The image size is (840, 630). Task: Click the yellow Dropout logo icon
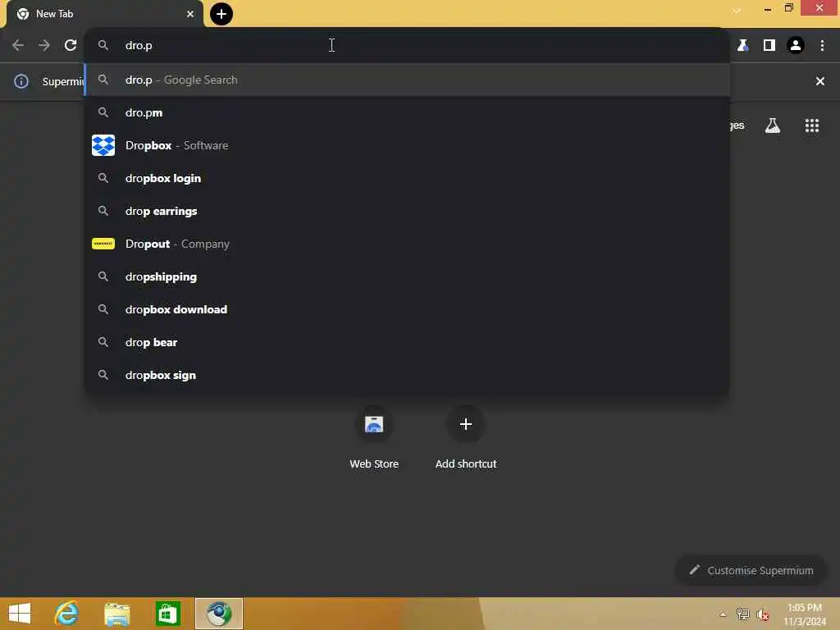pyautogui.click(x=103, y=244)
